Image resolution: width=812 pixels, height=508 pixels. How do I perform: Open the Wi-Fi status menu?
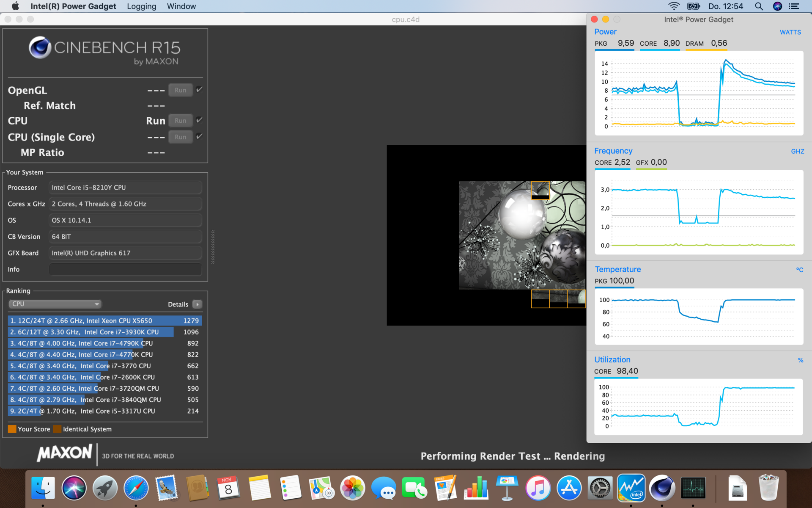point(673,6)
